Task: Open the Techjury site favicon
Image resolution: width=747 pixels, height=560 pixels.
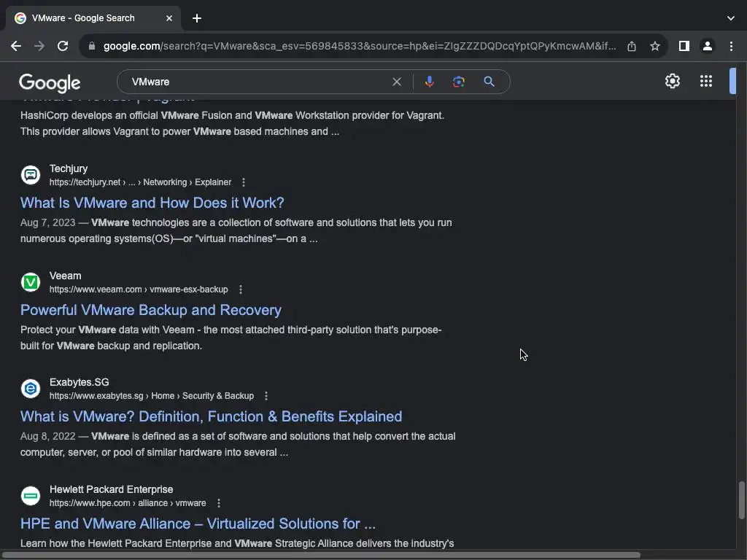Action: 31,175
